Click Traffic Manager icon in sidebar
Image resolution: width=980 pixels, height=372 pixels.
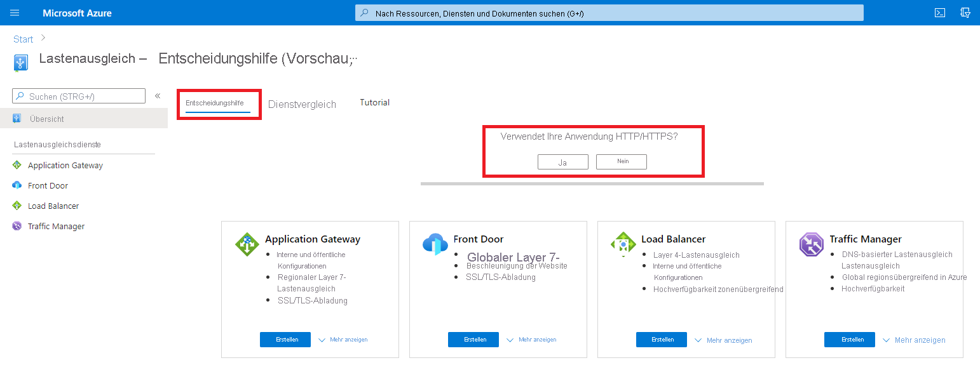pyautogui.click(x=17, y=226)
